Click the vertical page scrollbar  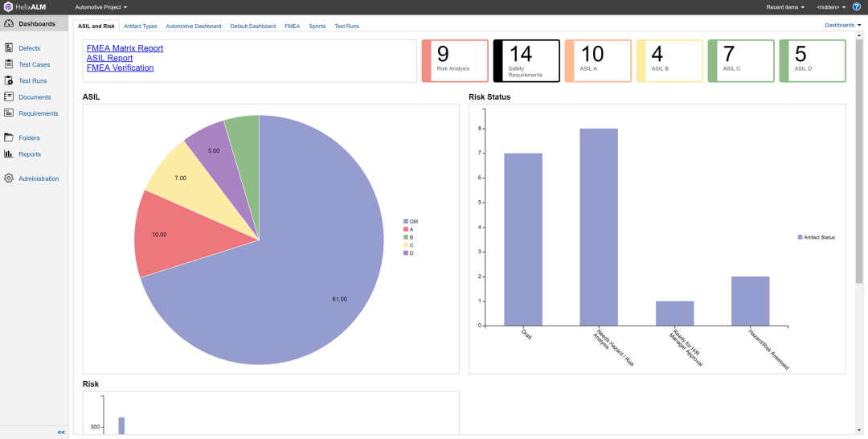pos(859,161)
